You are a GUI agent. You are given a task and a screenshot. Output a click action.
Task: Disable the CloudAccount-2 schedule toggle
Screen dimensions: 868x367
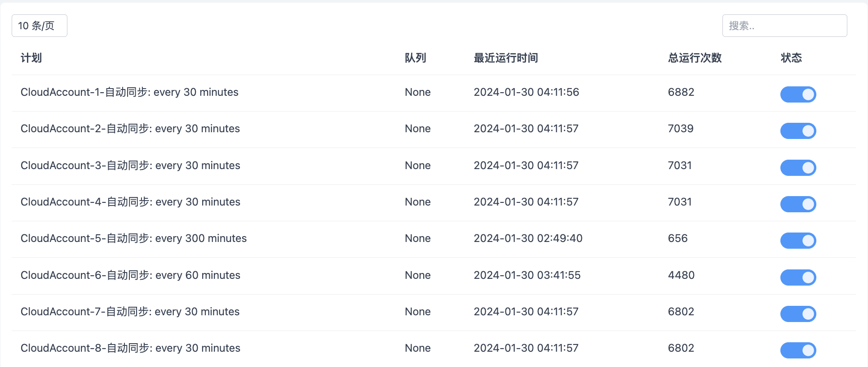tap(798, 131)
